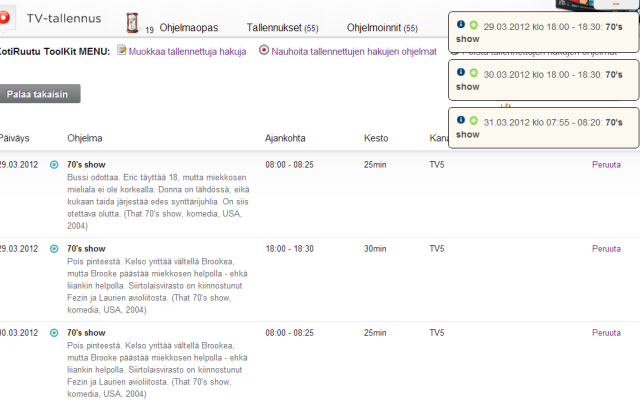
Task: Click info icon in 31.03.2012 07:55 notification
Action: click(x=461, y=120)
